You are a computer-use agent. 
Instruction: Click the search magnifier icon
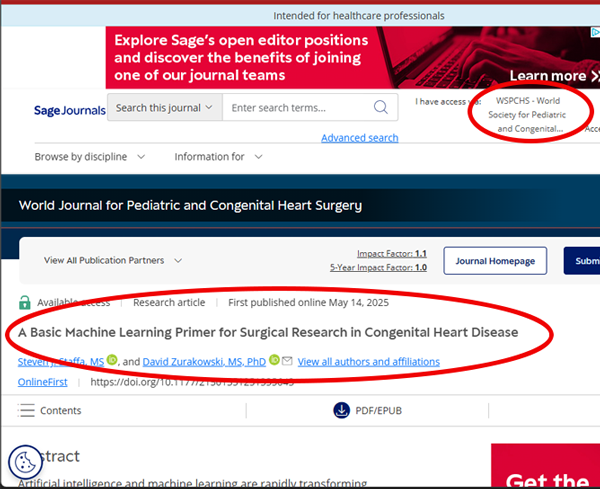[x=380, y=107]
